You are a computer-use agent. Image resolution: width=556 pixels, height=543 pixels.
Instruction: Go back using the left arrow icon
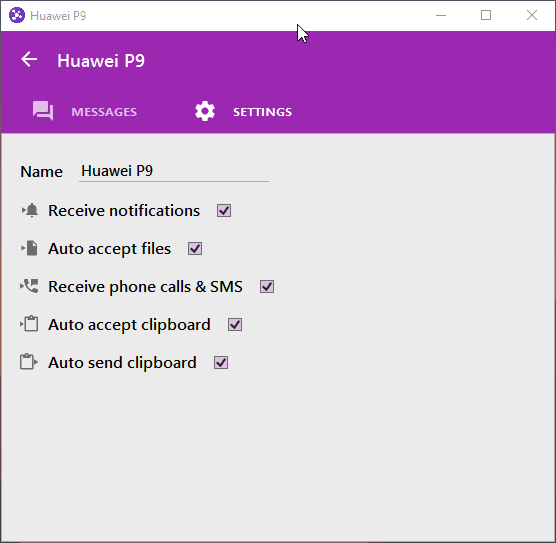[29, 59]
